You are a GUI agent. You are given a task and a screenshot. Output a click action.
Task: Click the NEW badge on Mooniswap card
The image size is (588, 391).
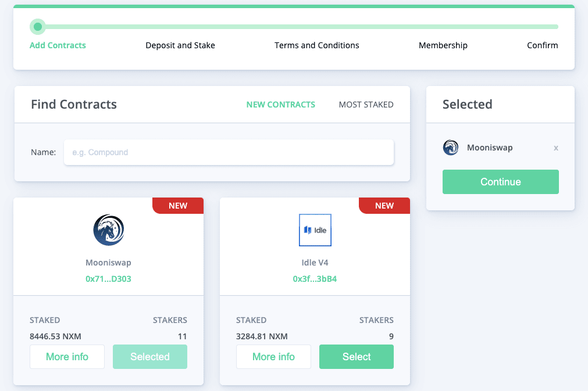click(178, 206)
